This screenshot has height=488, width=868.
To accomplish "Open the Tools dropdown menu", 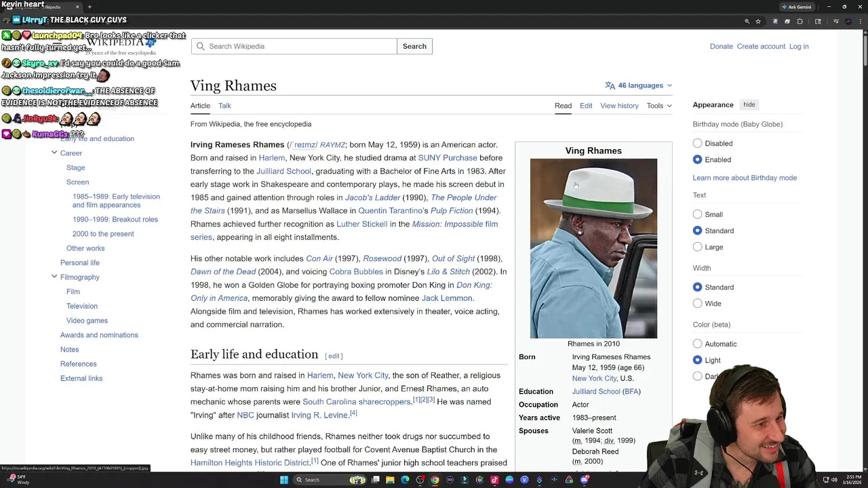I will coord(659,106).
